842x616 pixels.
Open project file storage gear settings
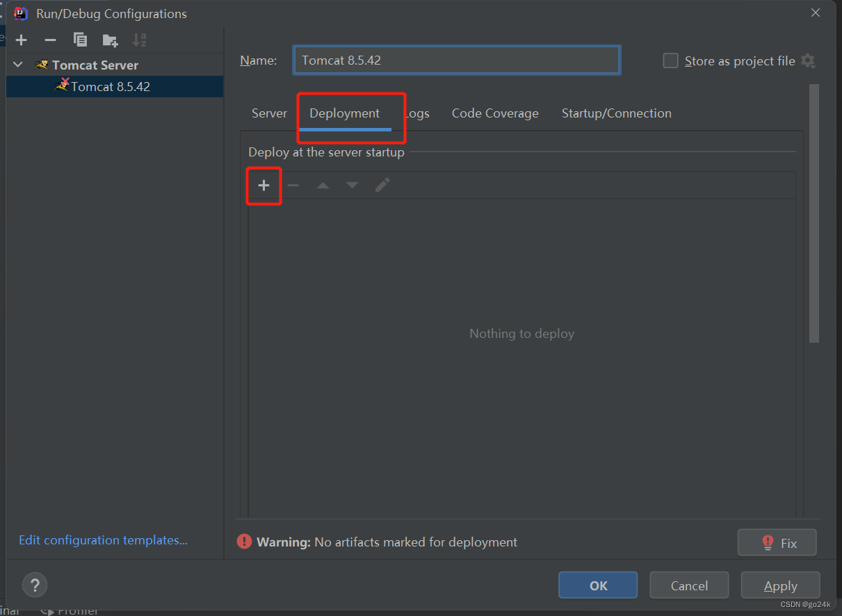tap(808, 60)
